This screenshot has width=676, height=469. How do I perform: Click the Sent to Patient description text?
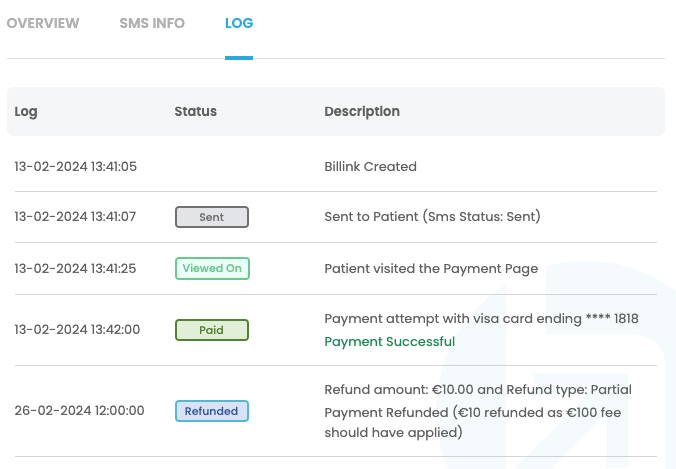coord(446,217)
